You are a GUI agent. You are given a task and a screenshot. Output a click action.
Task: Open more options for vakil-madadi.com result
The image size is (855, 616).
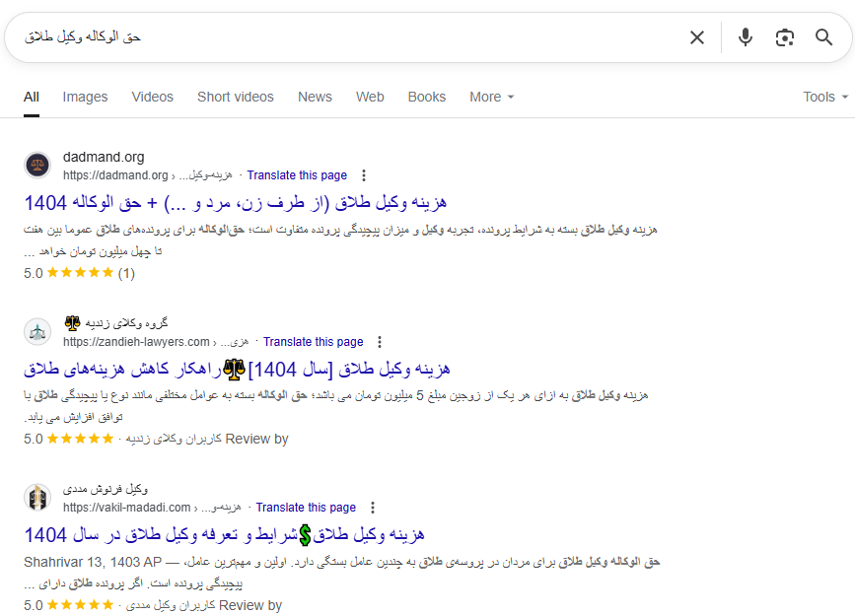373,508
